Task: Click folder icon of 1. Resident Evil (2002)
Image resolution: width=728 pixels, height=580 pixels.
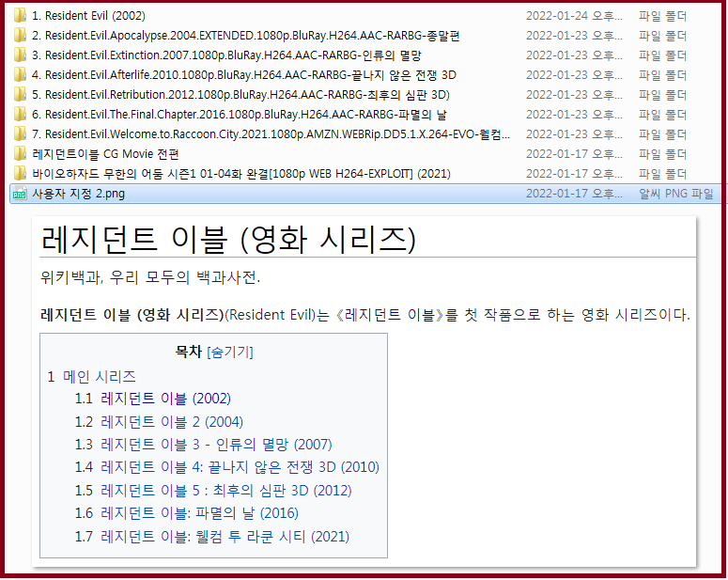Action: [20, 16]
